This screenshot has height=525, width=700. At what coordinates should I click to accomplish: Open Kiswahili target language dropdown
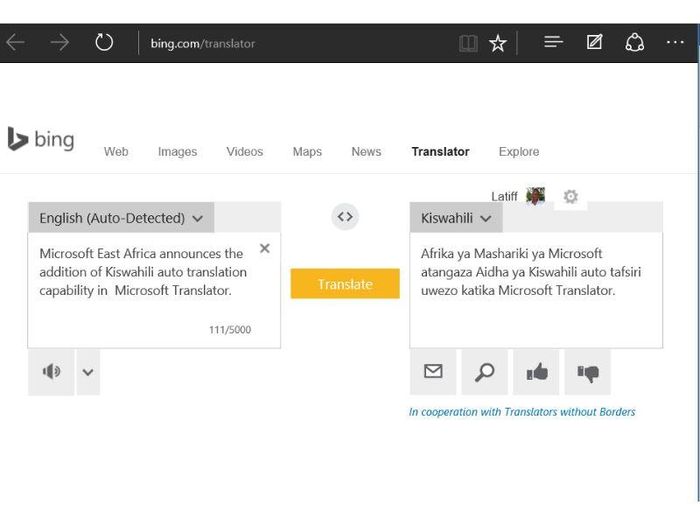coord(456,218)
